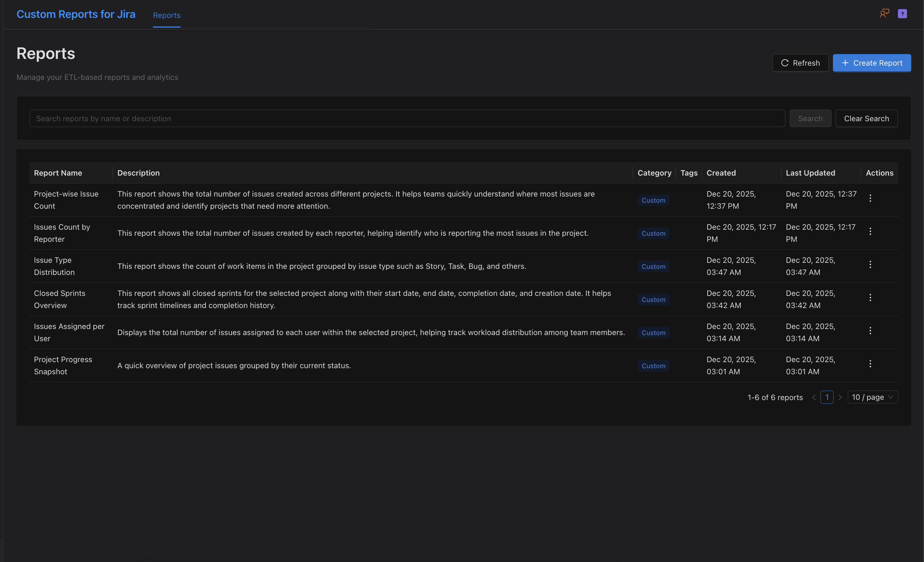The image size is (924, 562).
Task: Go to previous page arrow in pagination
Action: point(814,397)
